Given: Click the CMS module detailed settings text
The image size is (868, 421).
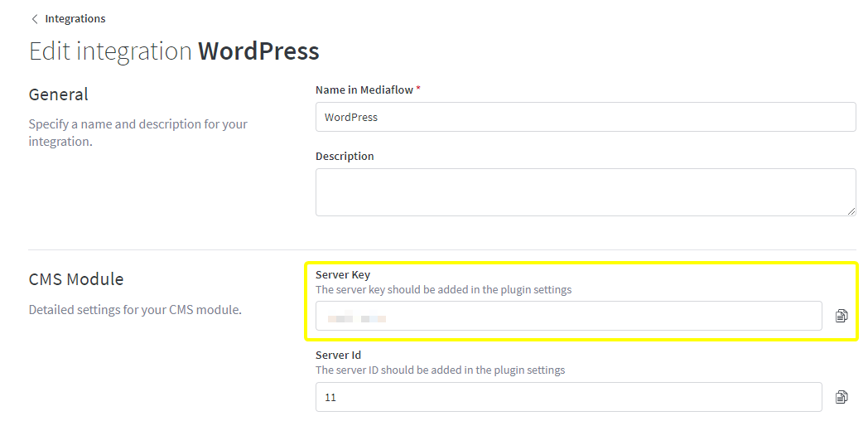Looking at the screenshot, I should point(135,311).
